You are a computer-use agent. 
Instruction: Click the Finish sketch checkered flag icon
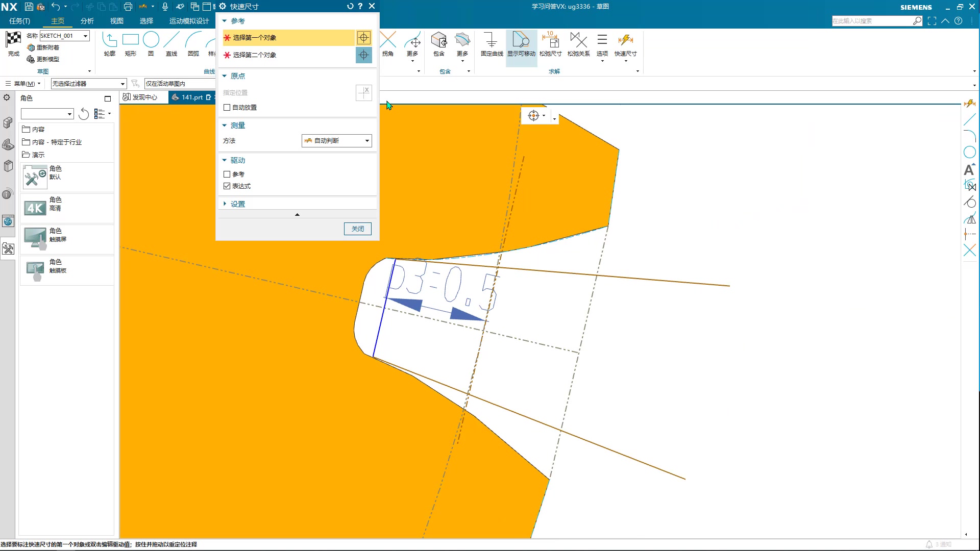tap(14, 40)
